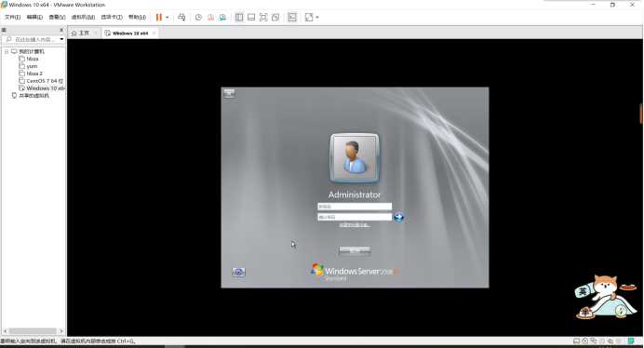The height and width of the screenshot is (348, 644).
Task: Select the hbza 2 virtual machine
Action: (x=34, y=74)
